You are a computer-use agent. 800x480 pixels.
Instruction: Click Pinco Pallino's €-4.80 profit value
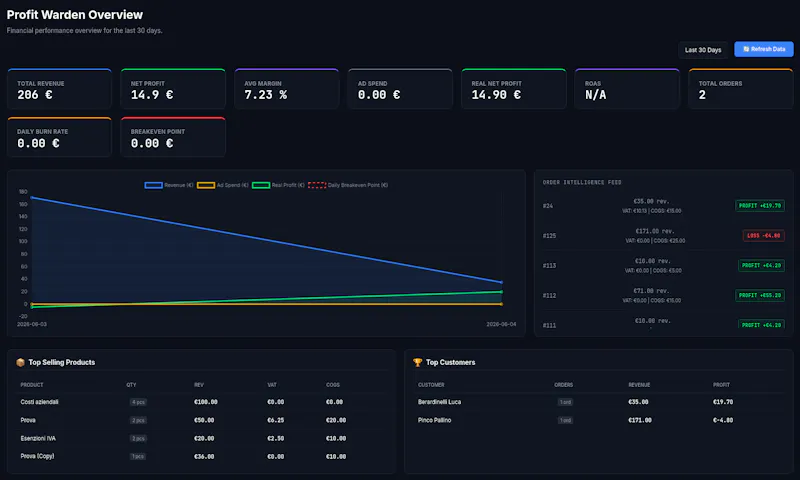(x=723, y=420)
